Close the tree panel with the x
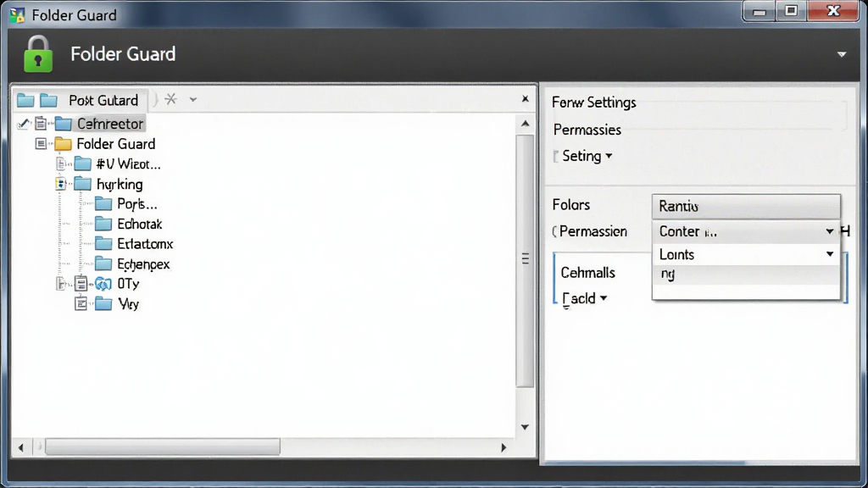Image resolution: width=868 pixels, height=488 pixels. (526, 99)
